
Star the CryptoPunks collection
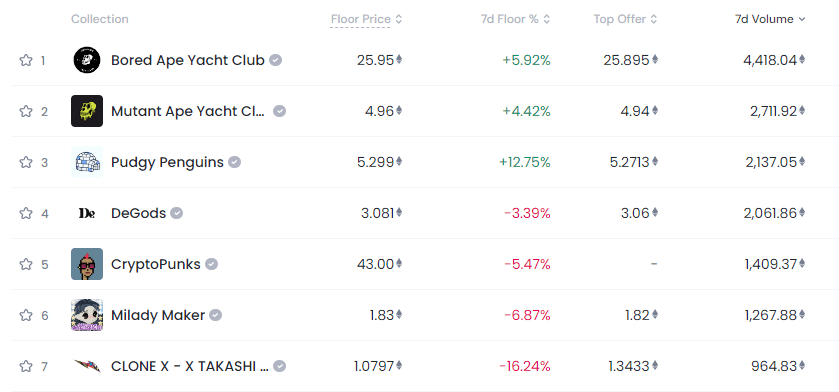pyautogui.click(x=26, y=264)
